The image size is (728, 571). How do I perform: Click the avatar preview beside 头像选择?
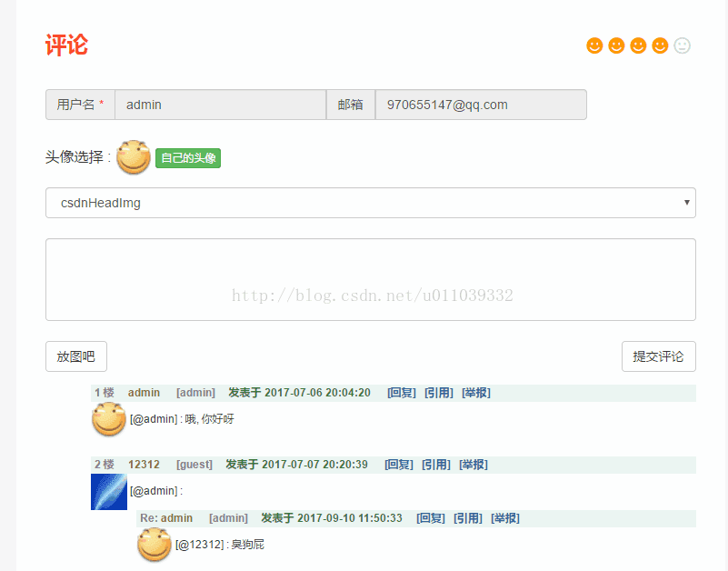pyautogui.click(x=134, y=157)
